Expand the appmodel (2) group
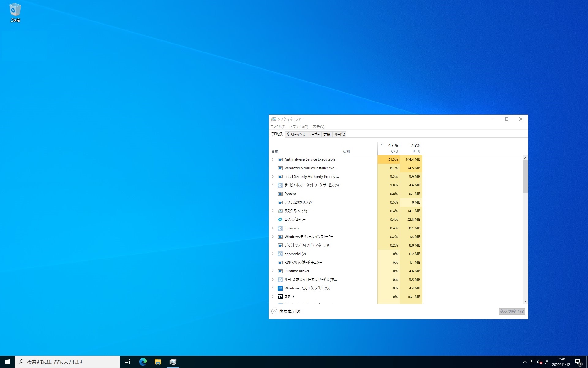588x368 pixels. [x=273, y=254]
